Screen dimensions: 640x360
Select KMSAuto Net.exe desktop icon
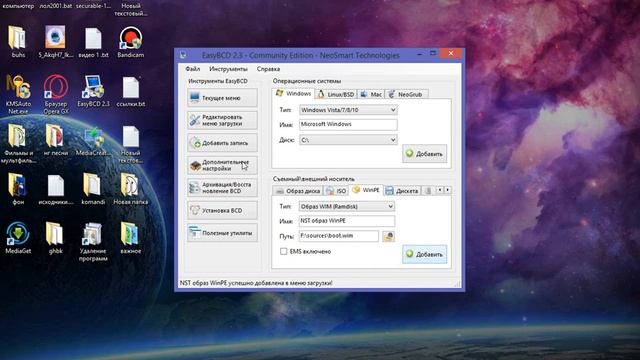tap(18, 94)
